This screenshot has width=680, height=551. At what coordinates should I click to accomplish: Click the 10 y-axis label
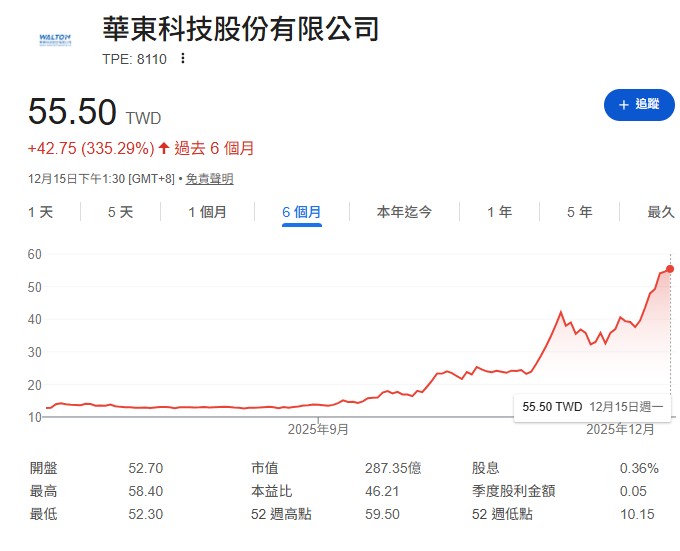(35, 417)
